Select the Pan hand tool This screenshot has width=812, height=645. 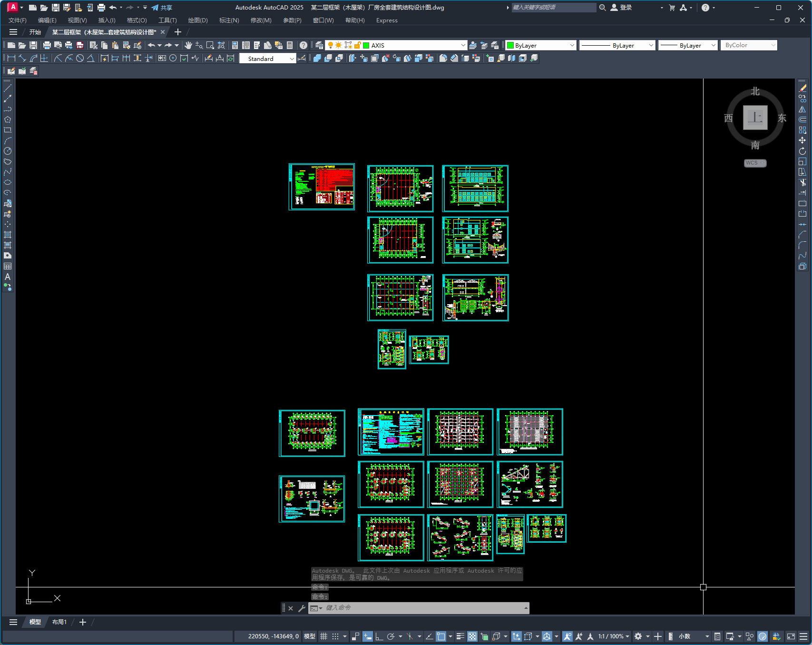(x=188, y=45)
